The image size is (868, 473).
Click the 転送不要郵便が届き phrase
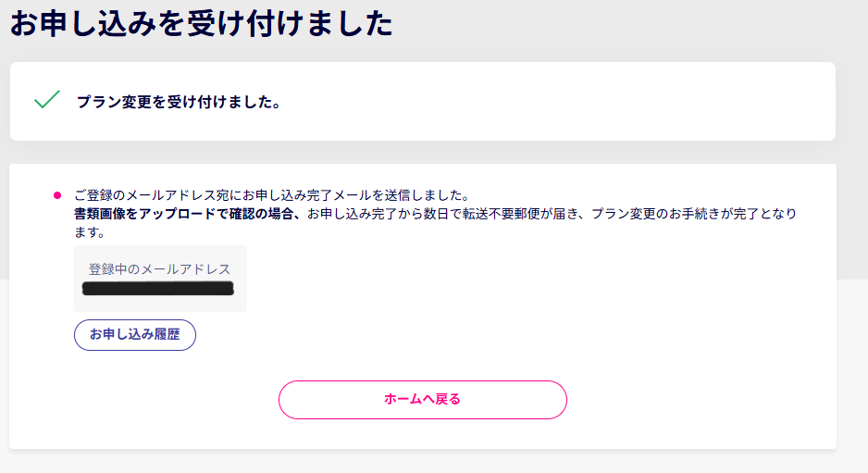pos(510,214)
